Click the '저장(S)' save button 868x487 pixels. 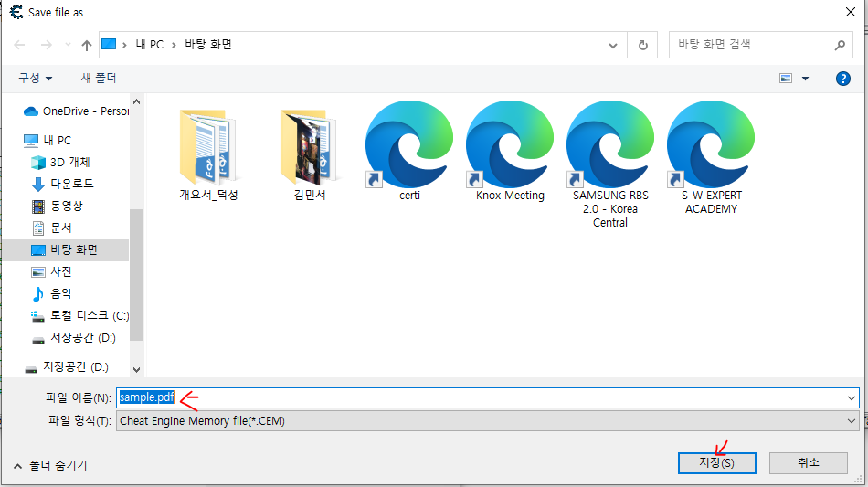pyautogui.click(x=717, y=462)
